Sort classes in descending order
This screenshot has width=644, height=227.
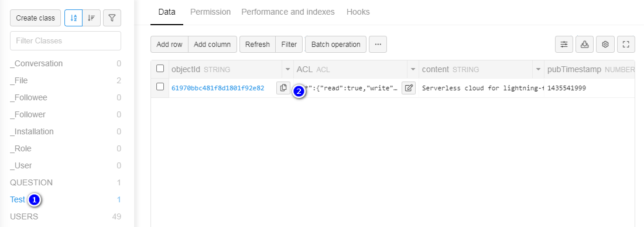tap(91, 18)
